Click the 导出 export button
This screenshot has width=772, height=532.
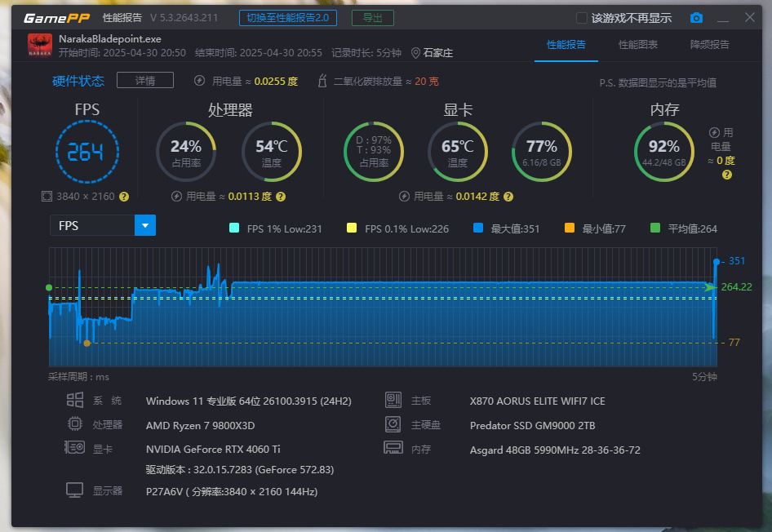coord(373,18)
